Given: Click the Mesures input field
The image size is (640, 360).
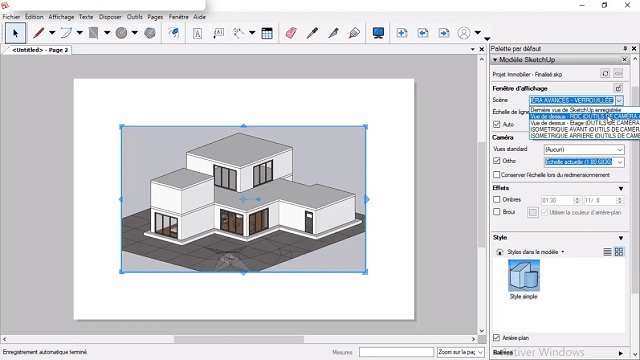Looking at the screenshot, I should pos(396,352).
